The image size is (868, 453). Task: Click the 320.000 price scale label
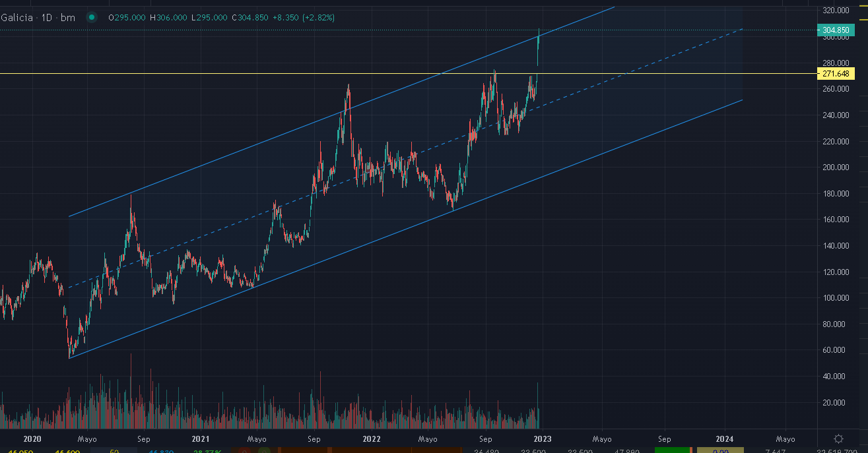(x=835, y=11)
